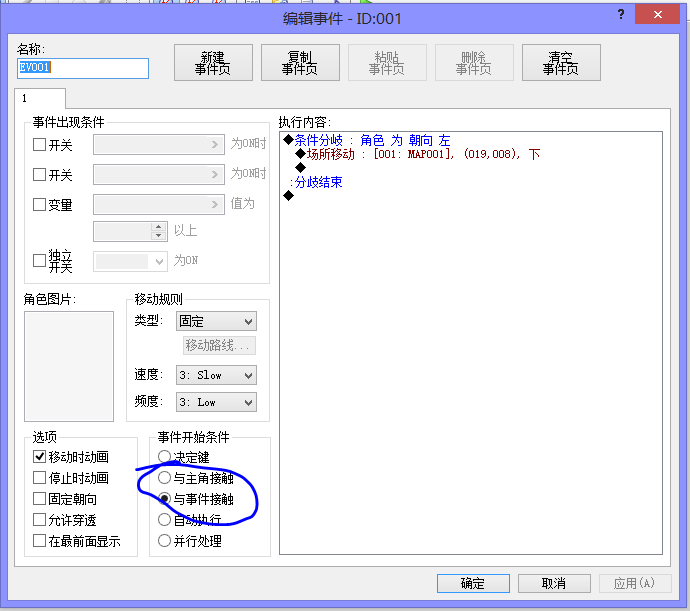The width and height of the screenshot is (690, 611).
Task: Select the 与主角接触 trigger radio button
Action: click(x=164, y=478)
